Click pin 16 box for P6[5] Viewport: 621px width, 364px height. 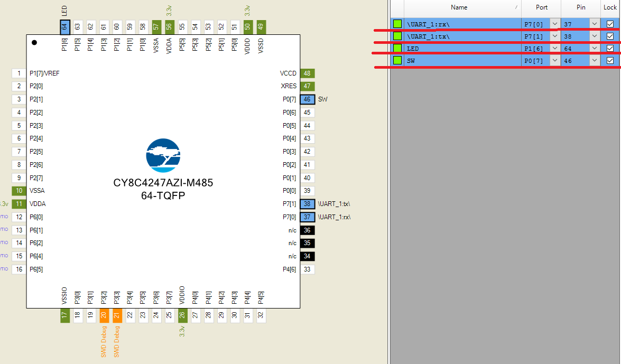point(18,269)
